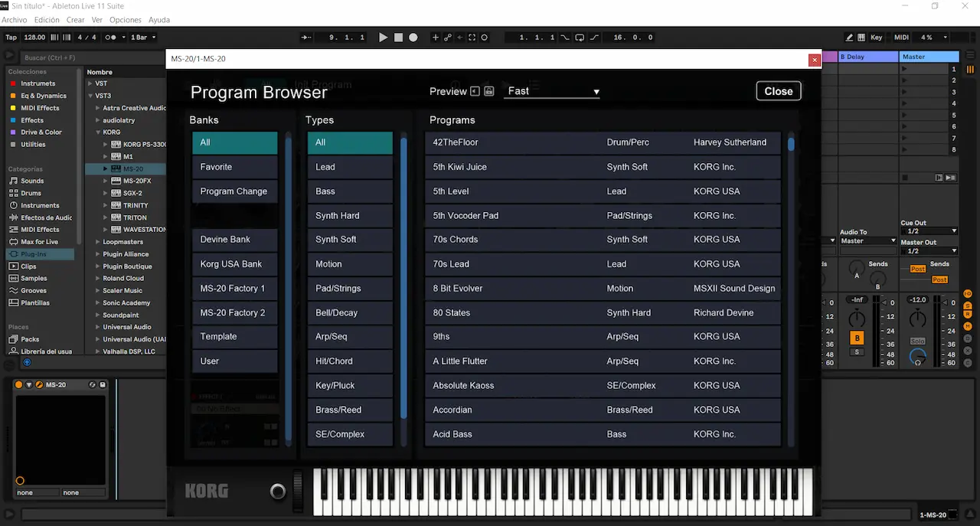The width and height of the screenshot is (980, 526).
Task: Expand the Roland Cloud folder
Action: point(99,279)
